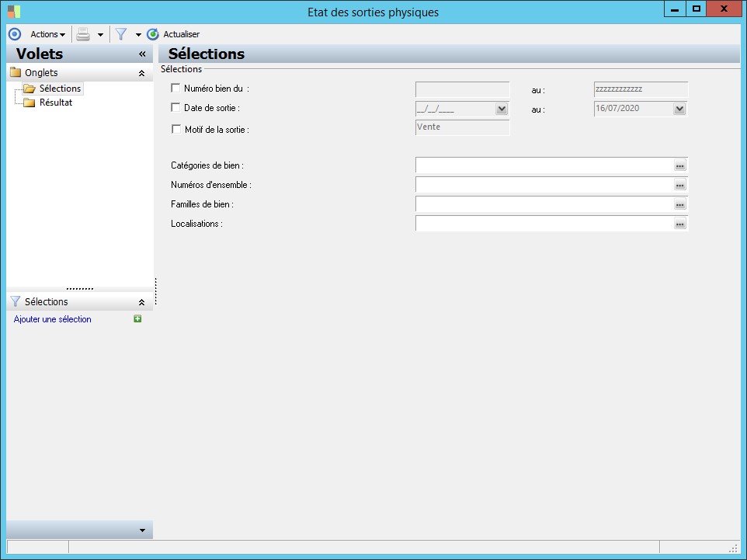The width and height of the screenshot is (747, 560).
Task: Click the Onglets folder icon
Action: [x=16, y=72]
